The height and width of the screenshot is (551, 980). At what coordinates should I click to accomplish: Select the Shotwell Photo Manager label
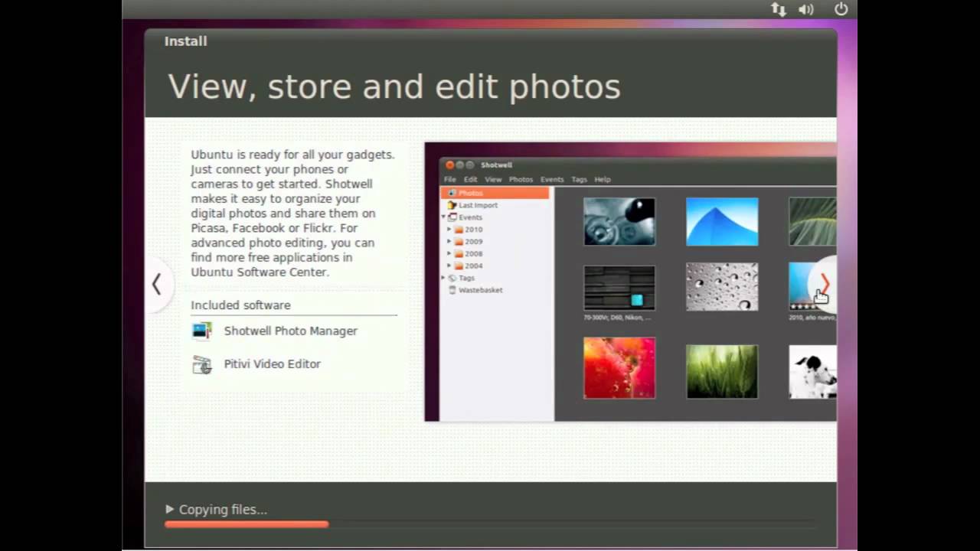[290, 331]
